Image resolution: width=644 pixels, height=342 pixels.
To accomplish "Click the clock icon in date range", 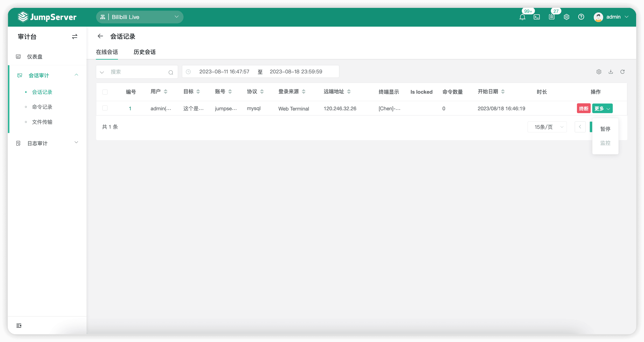I will pyautogui.click(x=188, y=72).
